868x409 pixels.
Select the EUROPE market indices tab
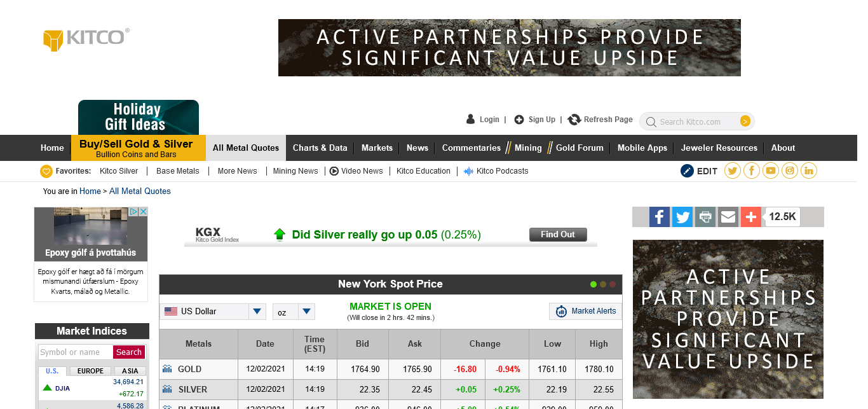click(90, 371)
